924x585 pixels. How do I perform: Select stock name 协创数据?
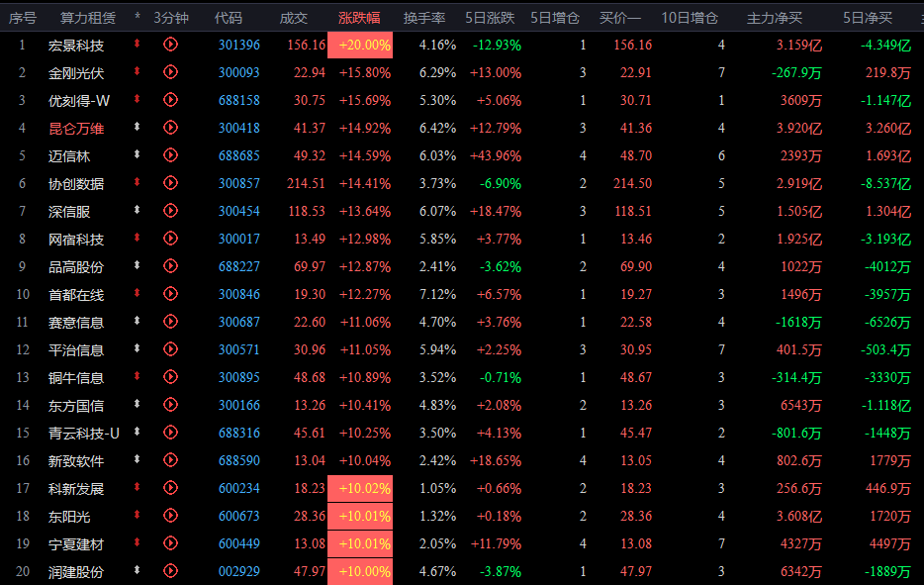tap(76, 184)
